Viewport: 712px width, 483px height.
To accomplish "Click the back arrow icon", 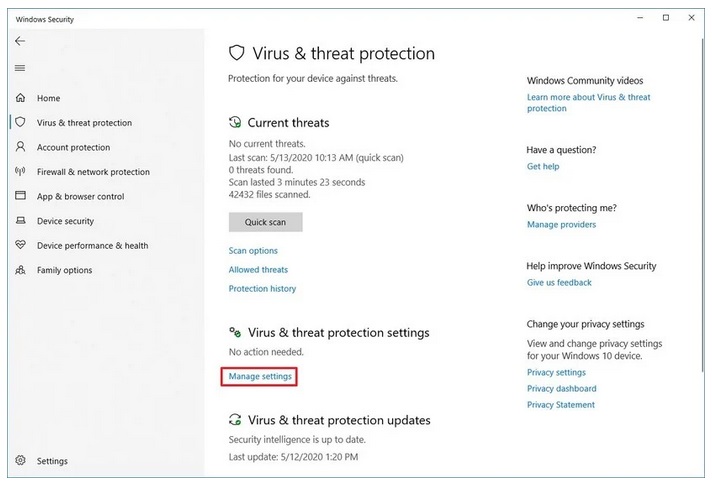I will [x=20, y=41].
